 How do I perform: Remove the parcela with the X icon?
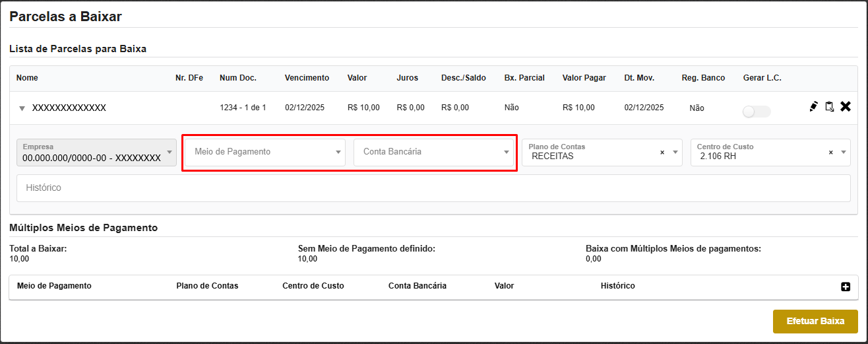click(x=846, y=106)
